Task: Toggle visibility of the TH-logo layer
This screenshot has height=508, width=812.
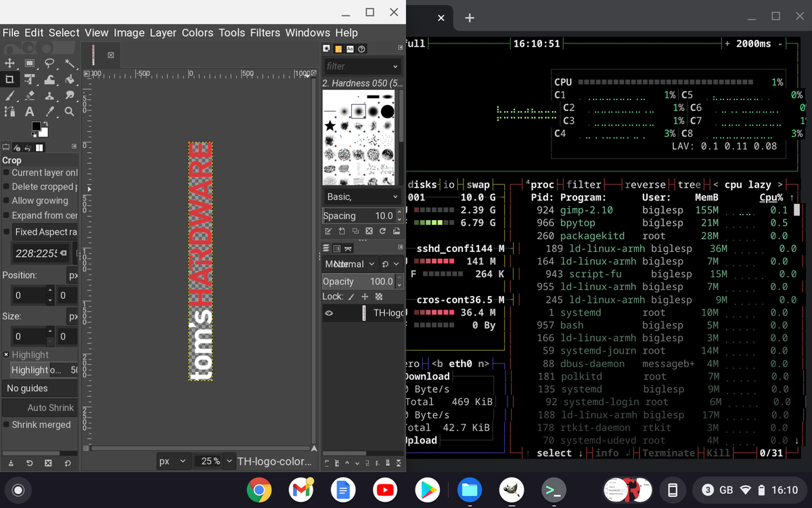Action: [329, 313]
